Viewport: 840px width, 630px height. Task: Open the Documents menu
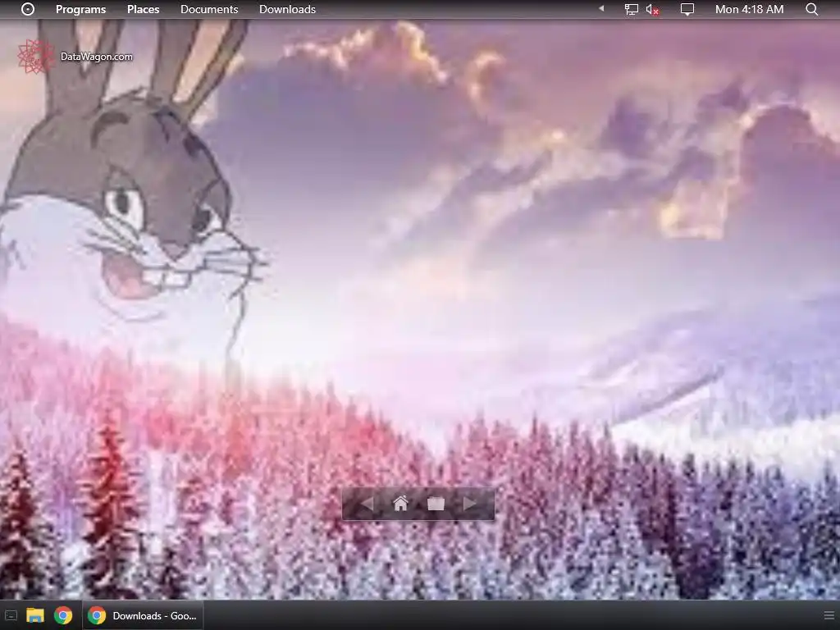point(209,9)
